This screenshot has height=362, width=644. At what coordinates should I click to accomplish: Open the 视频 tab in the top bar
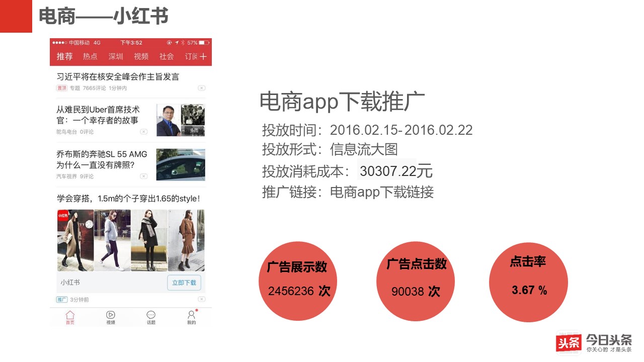tap(141, 56)
